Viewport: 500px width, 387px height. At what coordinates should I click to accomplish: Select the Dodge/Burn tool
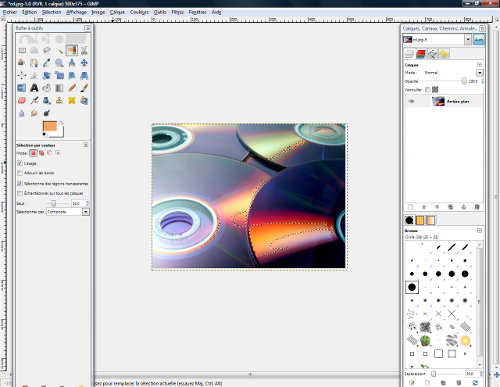pos(47,113)
